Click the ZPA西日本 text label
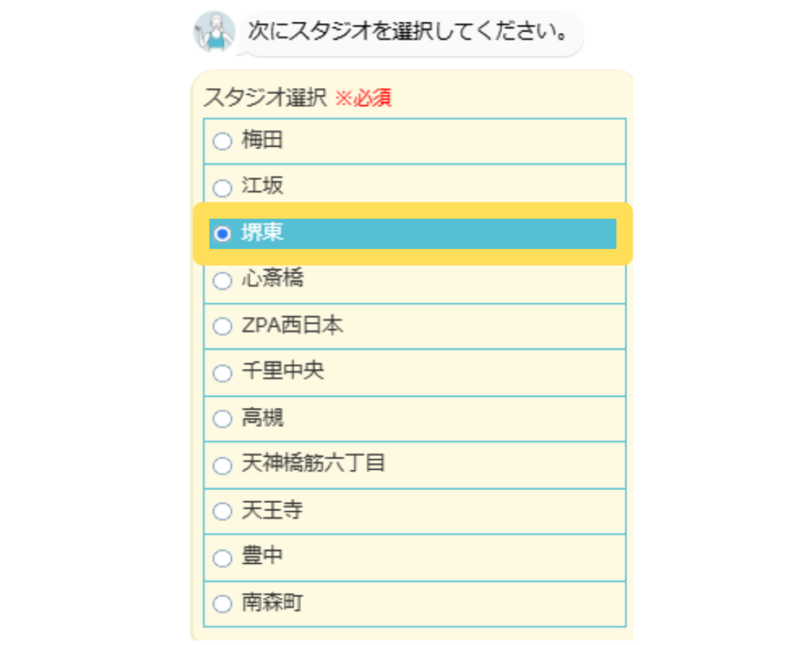The width and height of the screenshot is (812, 645). [292, 326]
